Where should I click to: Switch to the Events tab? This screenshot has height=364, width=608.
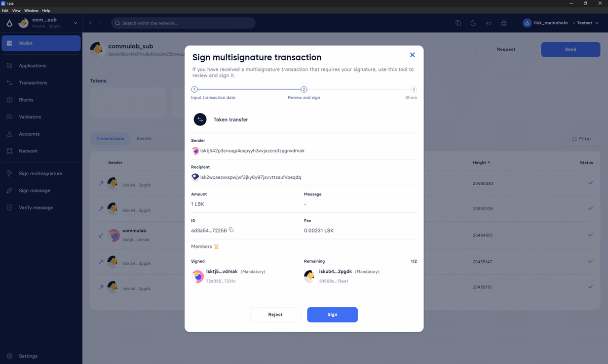point(144,138)
